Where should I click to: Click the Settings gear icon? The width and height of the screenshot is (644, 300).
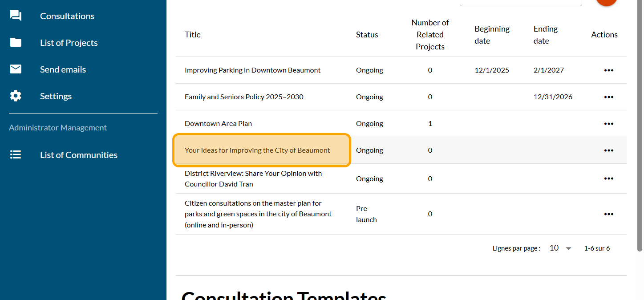coord(16,96)
